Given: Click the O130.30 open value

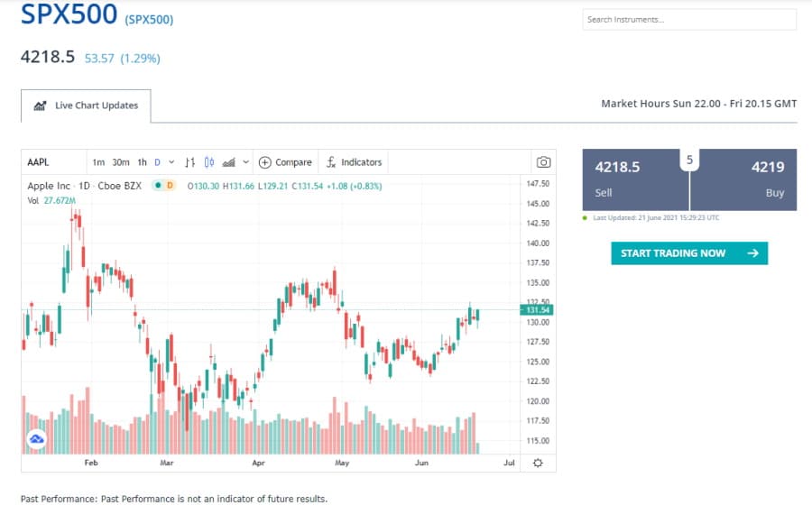Looking at the screenshot, I should pos(203,186).
